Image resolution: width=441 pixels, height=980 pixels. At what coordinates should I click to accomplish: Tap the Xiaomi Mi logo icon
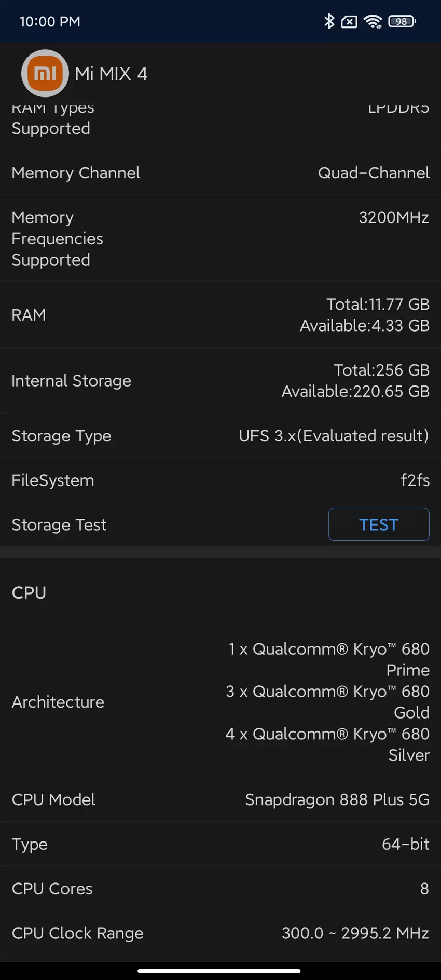[x=45, y=73]
